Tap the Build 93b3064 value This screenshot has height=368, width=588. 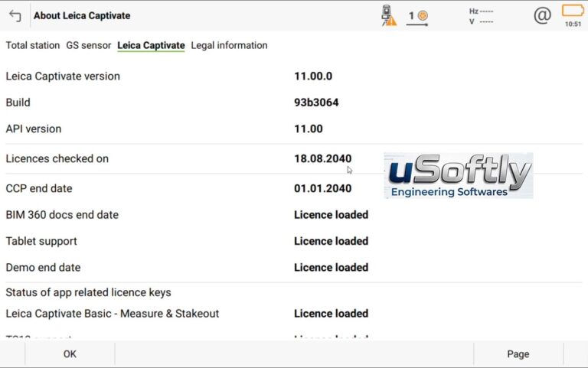pyautogui.click(x=316, y=103)
